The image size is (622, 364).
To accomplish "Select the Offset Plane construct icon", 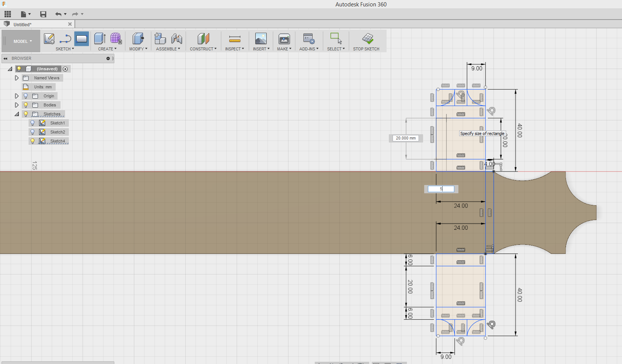I will 203,38.
